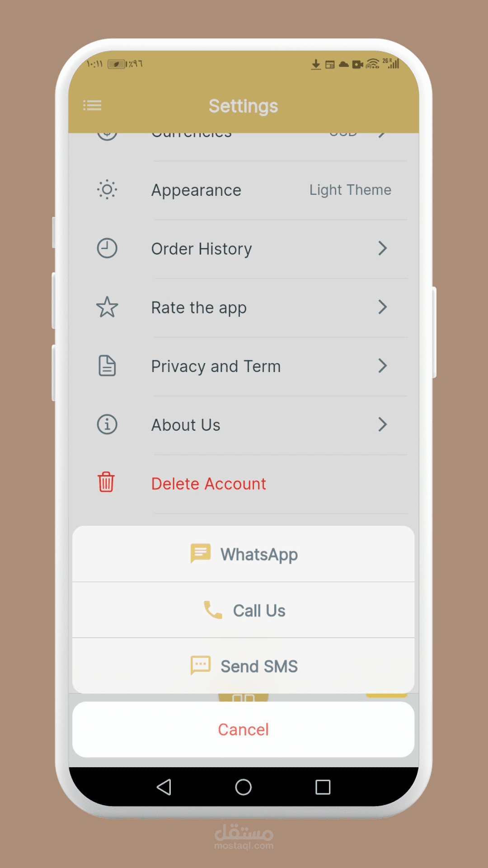Tap the Android back navigation button
The width and height of the screenshot is (488, 868).
tap(164, 787)
